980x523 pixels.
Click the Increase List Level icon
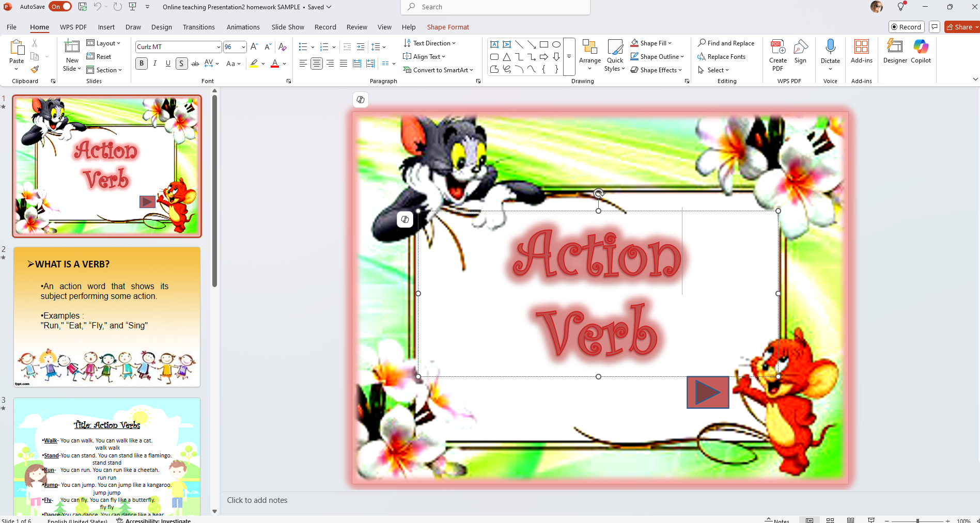coord(360,47)
